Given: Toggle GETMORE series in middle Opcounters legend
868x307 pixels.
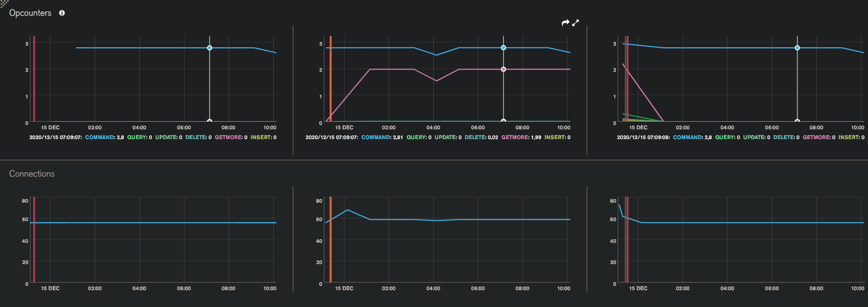Looking at the screenshot, I should coord(521,137).
